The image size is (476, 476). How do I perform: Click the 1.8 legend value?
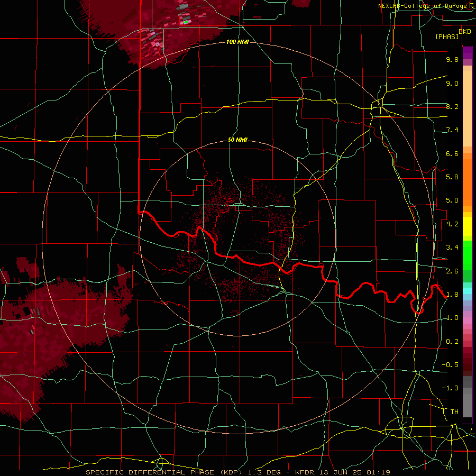[x=452, y=295]
